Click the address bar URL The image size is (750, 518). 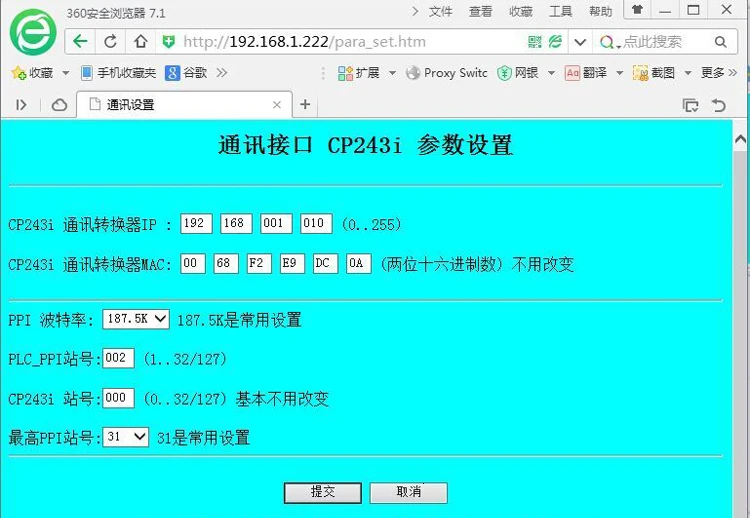click(304, 42)
